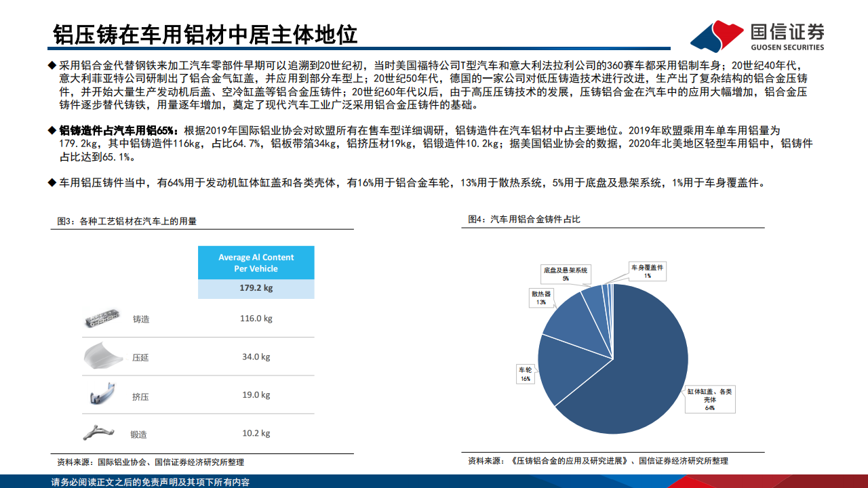Select the 34.0 kg rolling value
Image resolution: width=868 pixels, height=488 pixels.
coord(256,357)
